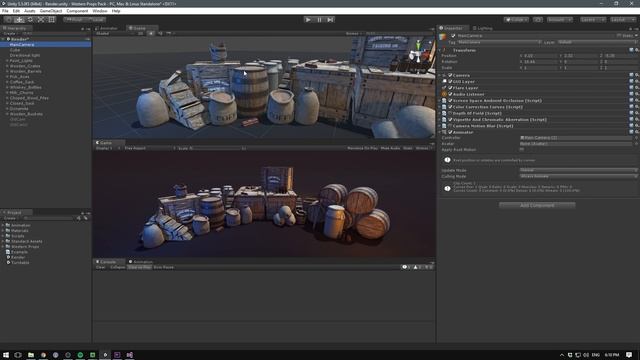The height and width of the screenshot is (360, 640).
Task: Open the File menu
Action: tap(5, 11)
